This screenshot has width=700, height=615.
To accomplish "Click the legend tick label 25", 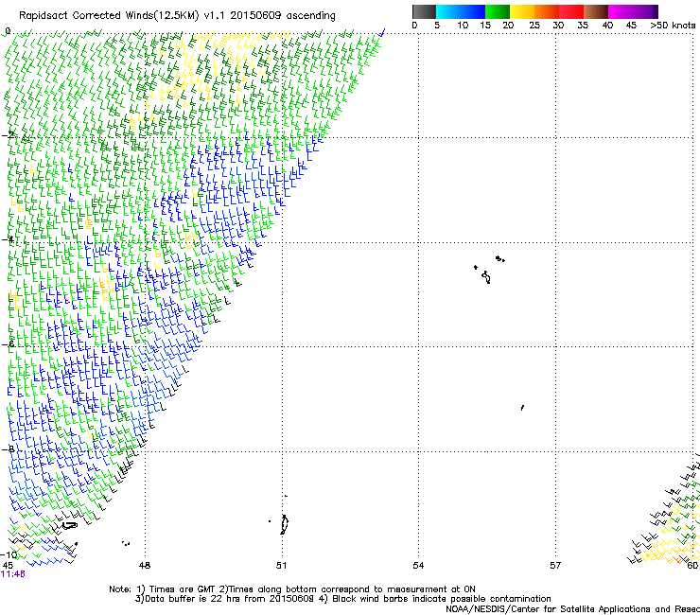I will [x=534, y=26].
